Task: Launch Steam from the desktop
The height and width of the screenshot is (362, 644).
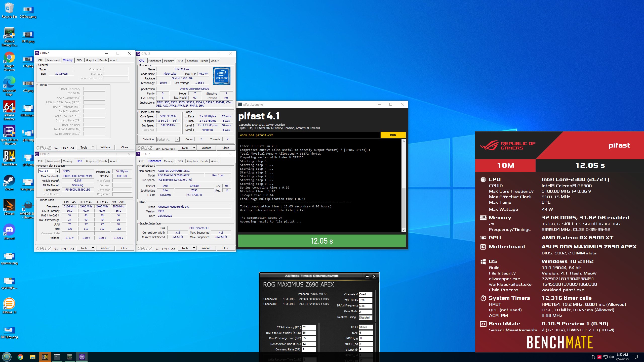Action: pyautogui.click(x=9, y=183)
